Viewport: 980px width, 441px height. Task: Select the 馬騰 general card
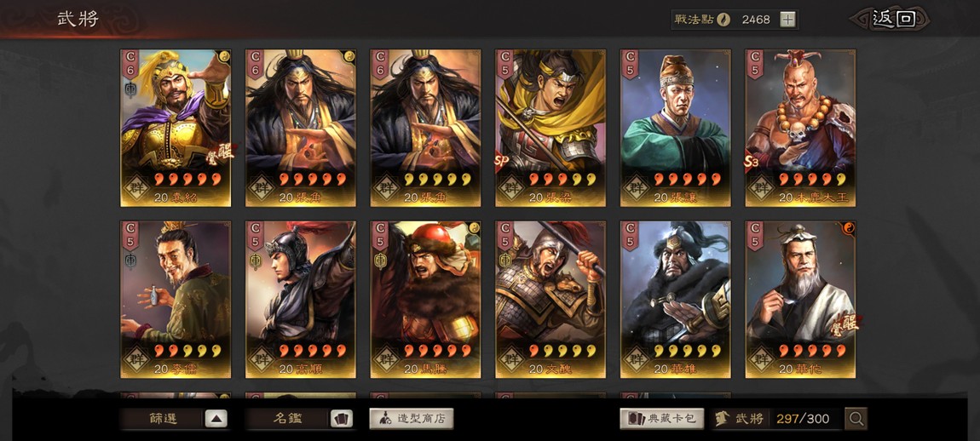point(425,300)
